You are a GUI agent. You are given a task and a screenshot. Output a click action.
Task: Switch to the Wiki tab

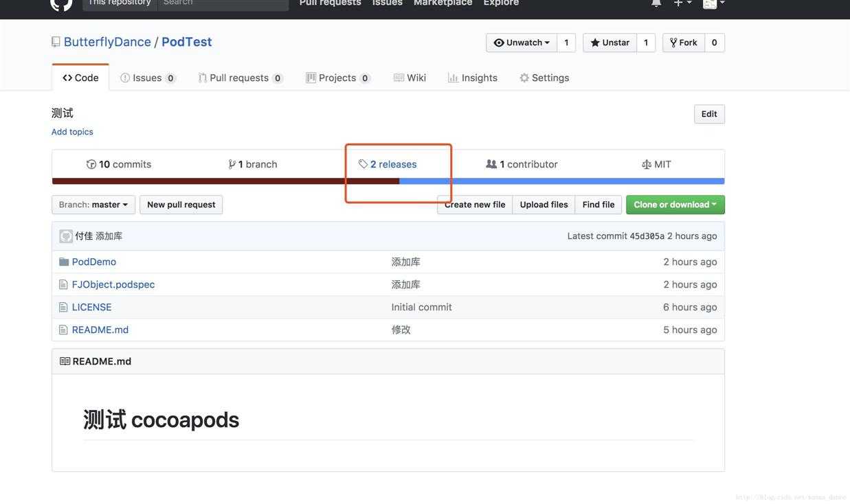(410, 78)
